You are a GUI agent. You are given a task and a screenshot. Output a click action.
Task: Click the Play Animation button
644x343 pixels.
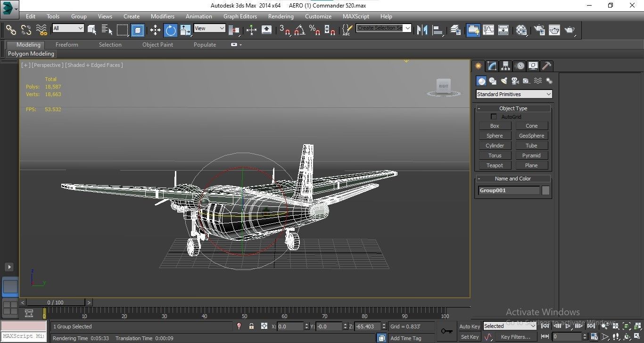(x=568, y=326)
